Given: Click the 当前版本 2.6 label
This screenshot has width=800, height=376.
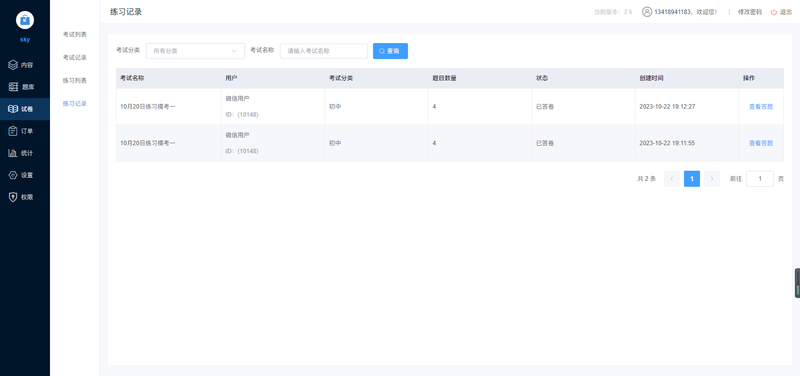Looking at the screenshot, I should tap(613, 12).
